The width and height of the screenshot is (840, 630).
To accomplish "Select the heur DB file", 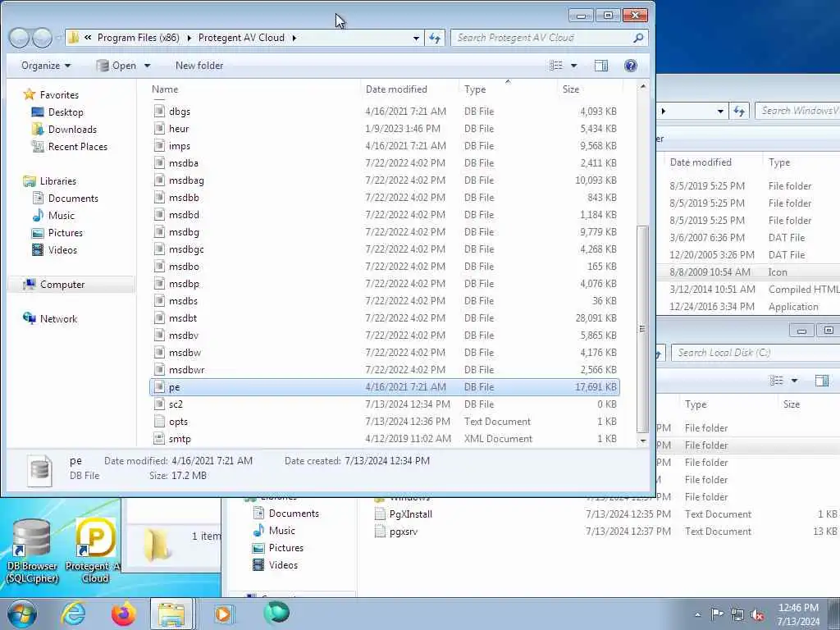I will tap(384, 129).
